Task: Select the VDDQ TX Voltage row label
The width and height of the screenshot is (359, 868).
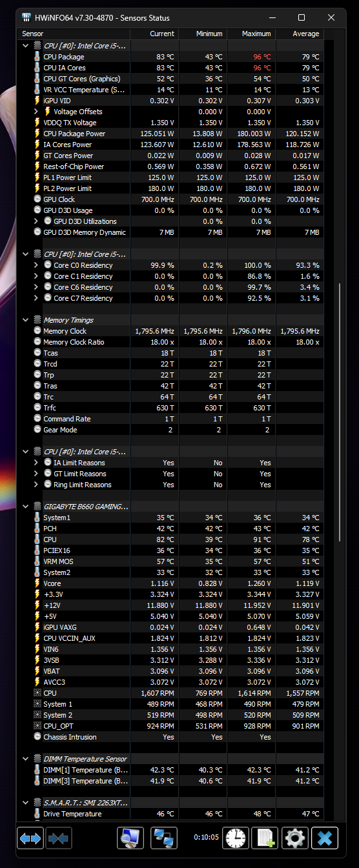Action: click(70, 123)
